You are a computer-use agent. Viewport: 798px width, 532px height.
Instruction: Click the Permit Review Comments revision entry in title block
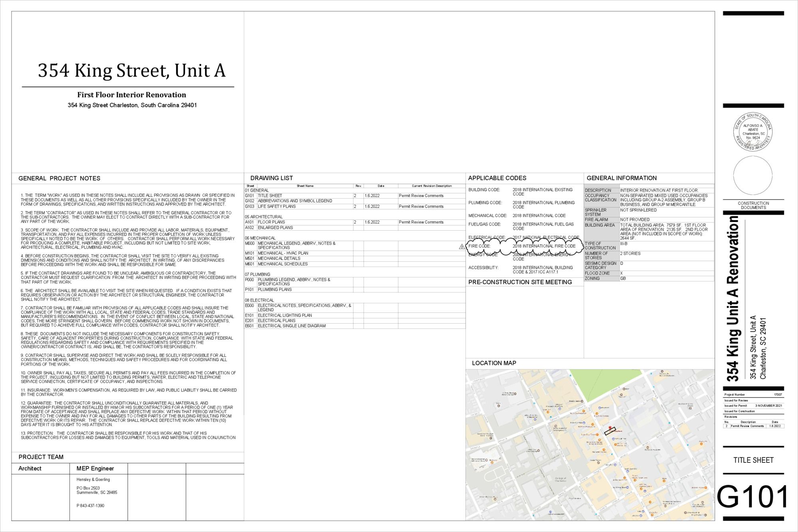(747, 426)
